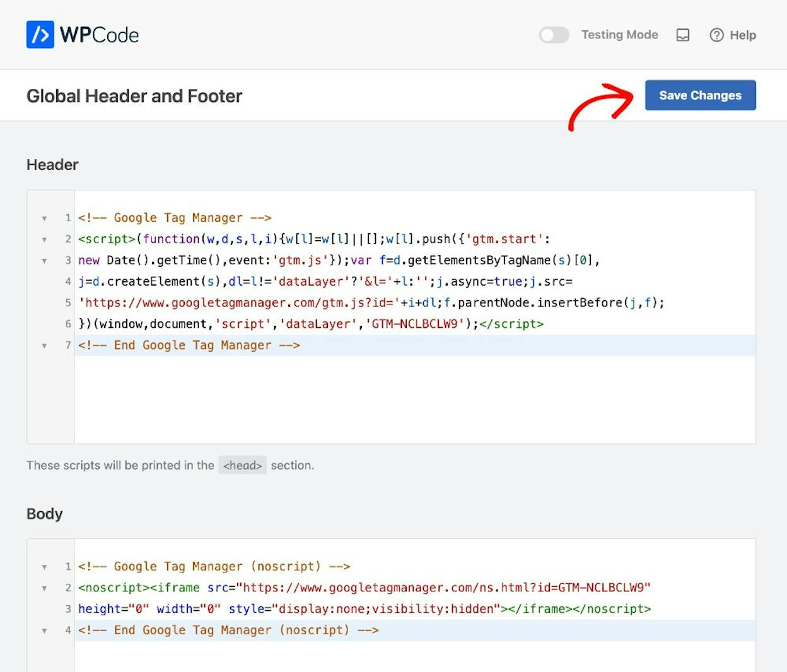Collapse fold arrow on Body line 2

44,588
